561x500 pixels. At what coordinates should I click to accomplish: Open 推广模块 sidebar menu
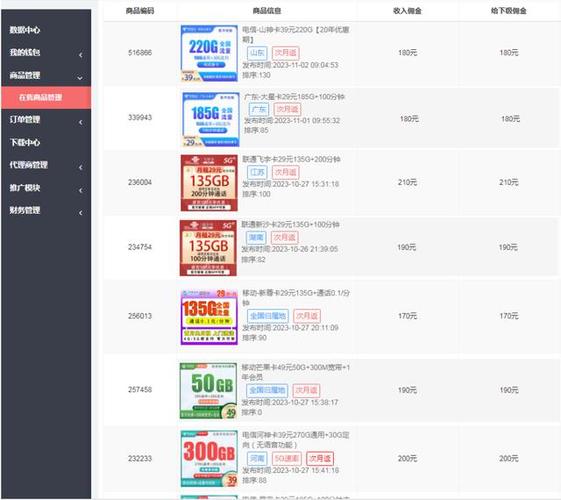tap(25, 187)
